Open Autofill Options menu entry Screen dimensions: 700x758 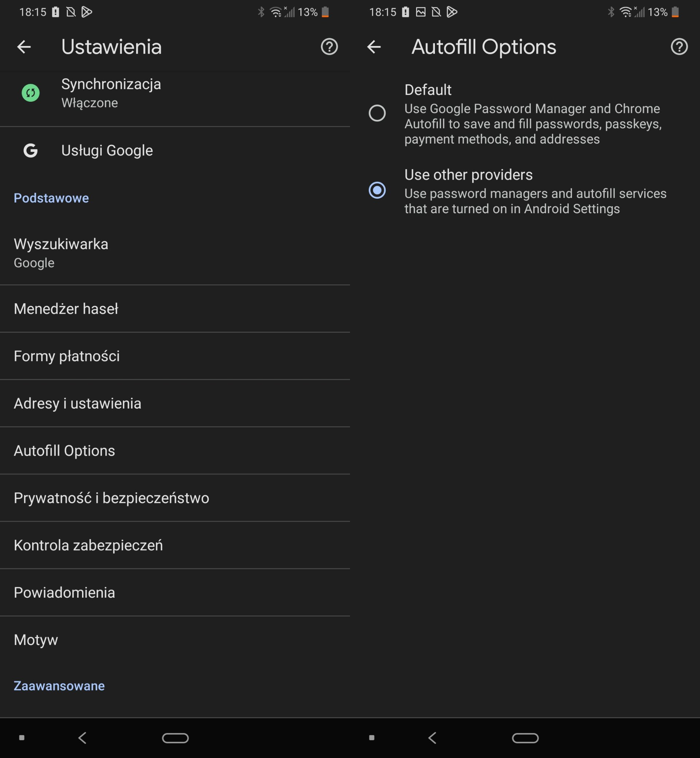65,451
